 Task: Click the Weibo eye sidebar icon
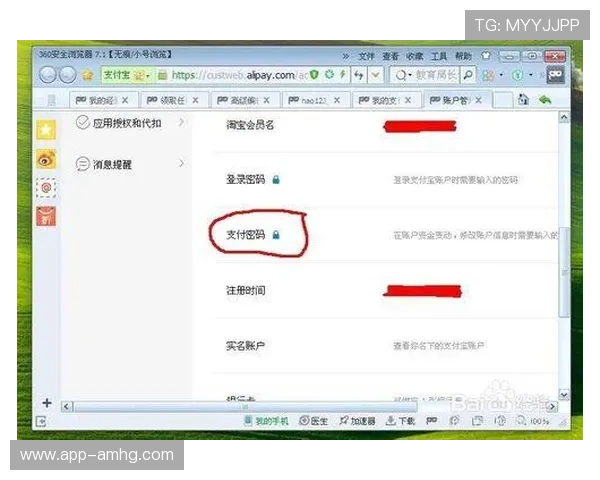(46, 159)
